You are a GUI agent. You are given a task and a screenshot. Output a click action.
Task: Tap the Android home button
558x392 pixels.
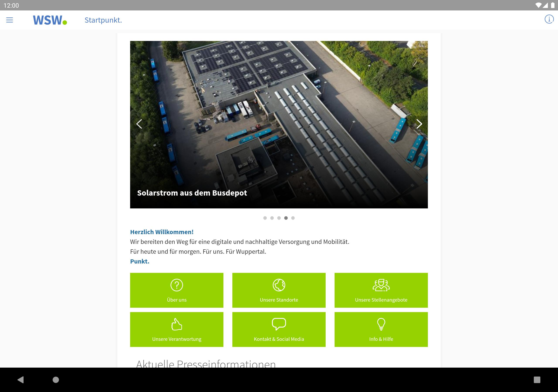click(56, 380)
